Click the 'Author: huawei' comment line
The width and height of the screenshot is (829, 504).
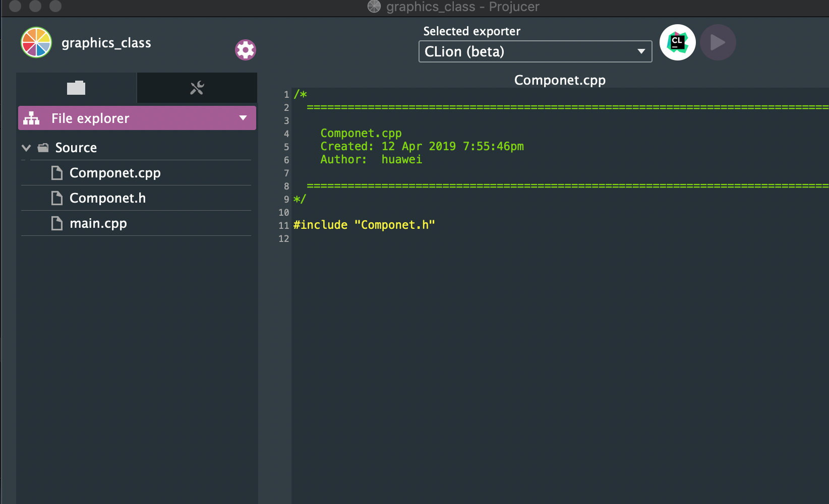(x=371, y=159)
